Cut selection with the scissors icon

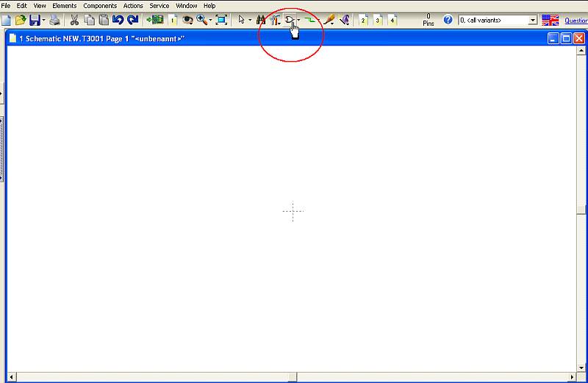(74, 20)
